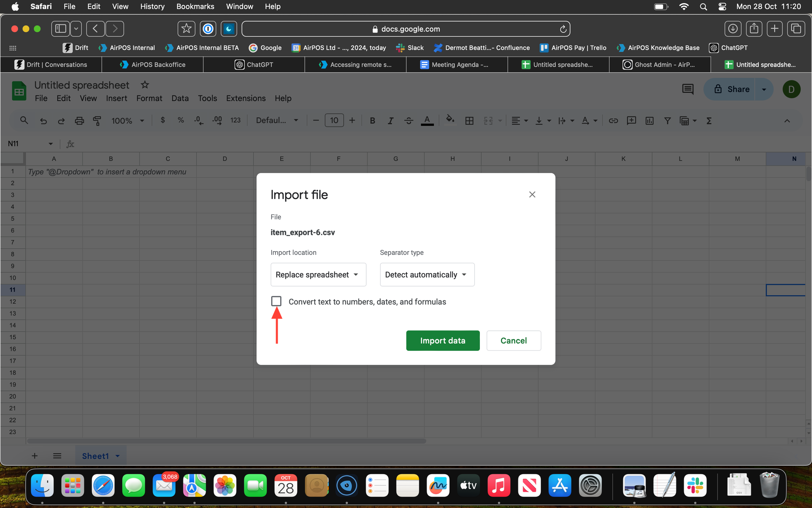Open the Extensions menu
812x508 pixels.
click(246, 98)
